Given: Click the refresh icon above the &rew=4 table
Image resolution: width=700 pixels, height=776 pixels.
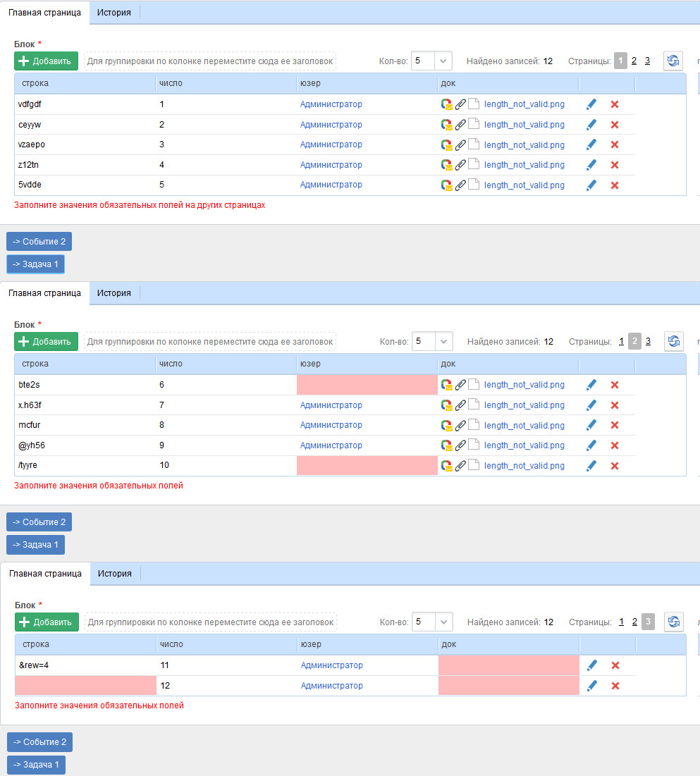Looking at the screenshot, I should click(x=674, y=622).
